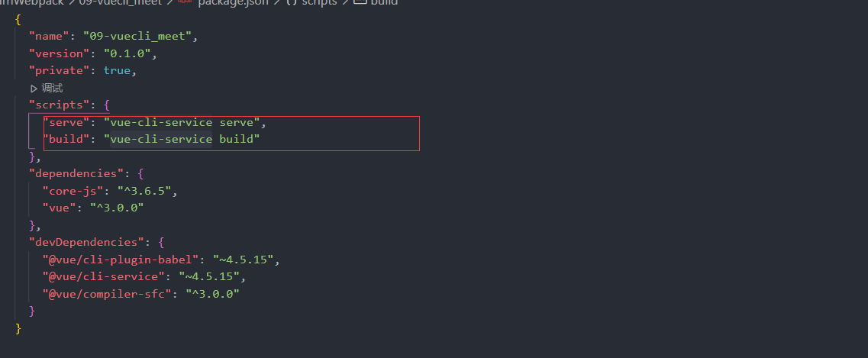The image size is (868, 358).
Task: Click the "devDependencies" key
Action: (x=86, y=242)
